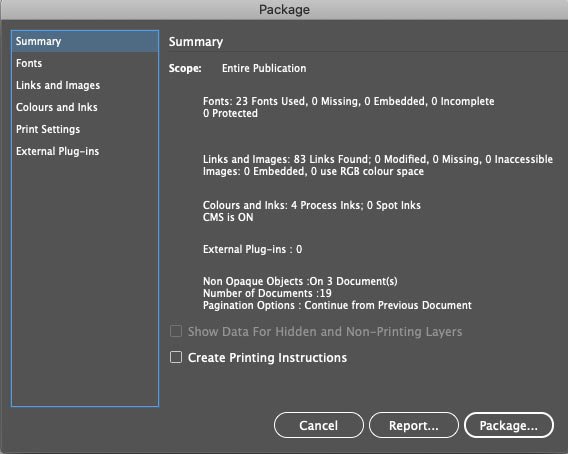This screenshot has height=454, width=568.
Task: Click the Create Printing Instructions label
Action: 267,358
